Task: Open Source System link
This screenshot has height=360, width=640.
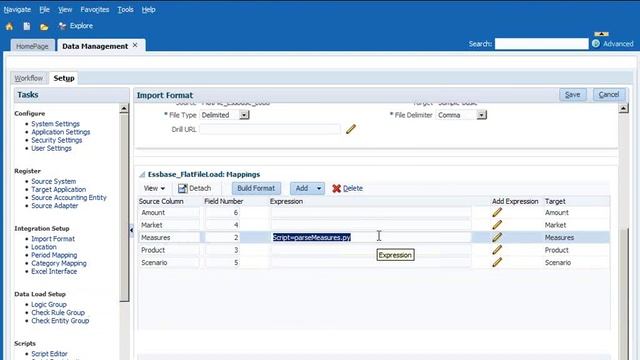Action: tap(53, 181)
